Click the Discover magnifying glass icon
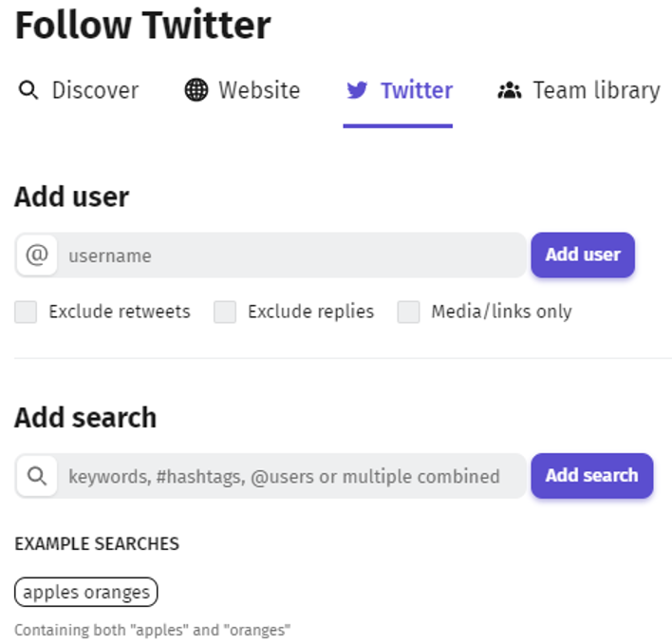Screen dimensions: 672x644 (28, 90)
